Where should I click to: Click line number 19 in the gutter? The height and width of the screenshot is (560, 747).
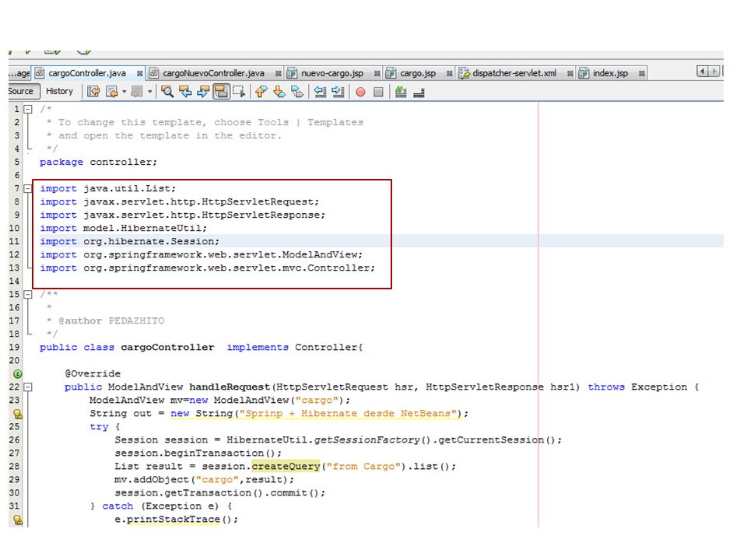tap(14, 347)
